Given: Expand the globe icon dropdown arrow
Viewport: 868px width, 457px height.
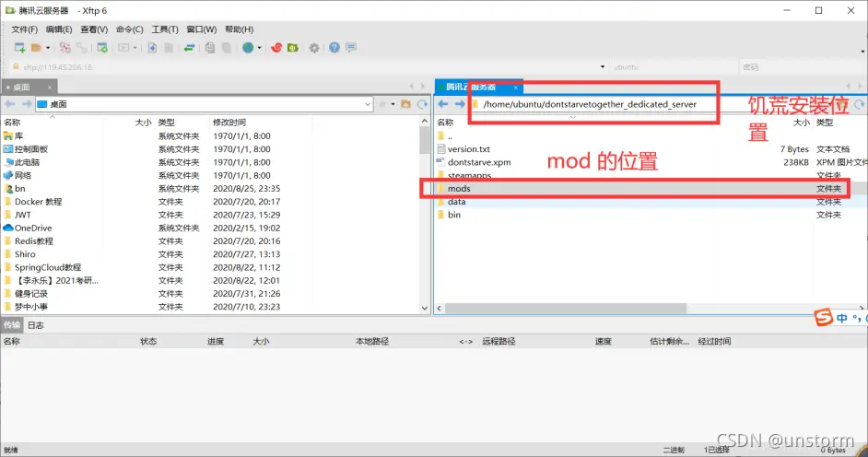Looking at the screenshot, I should [259, 48].
